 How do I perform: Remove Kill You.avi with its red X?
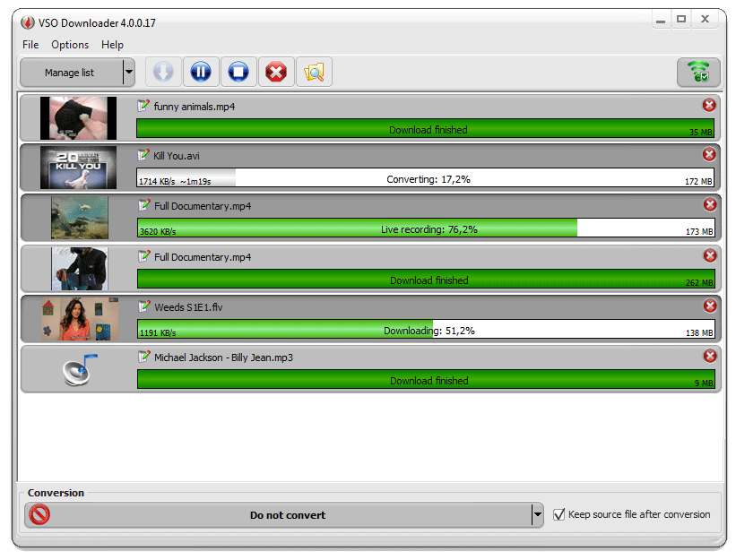[709, 154]
